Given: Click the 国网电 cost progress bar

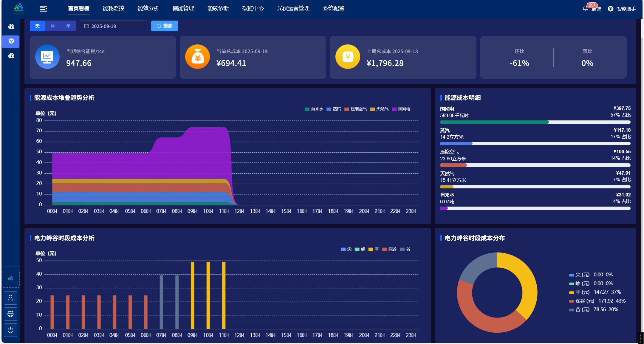Looking at the screenshot, I should coord(535,122).
